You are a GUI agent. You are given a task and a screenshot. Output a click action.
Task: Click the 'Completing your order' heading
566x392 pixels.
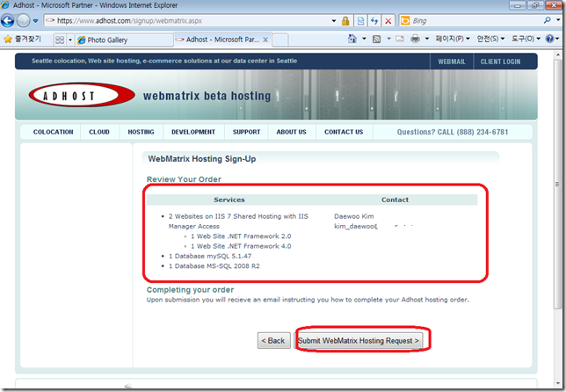point(190,289)
